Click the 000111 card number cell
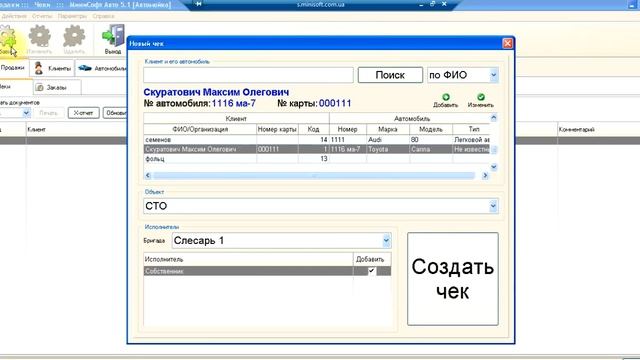640x360 pixels. tap(277, 149)
